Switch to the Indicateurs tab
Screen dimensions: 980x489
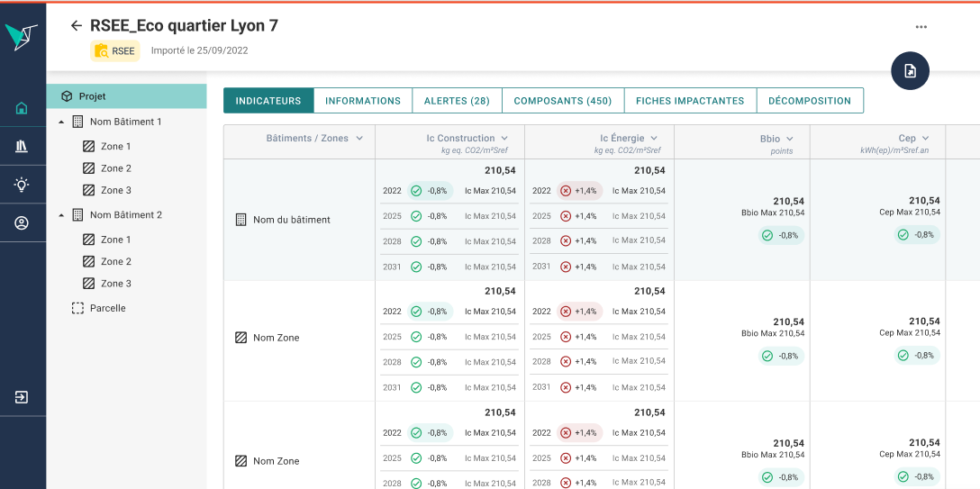[x=268, y=101]
